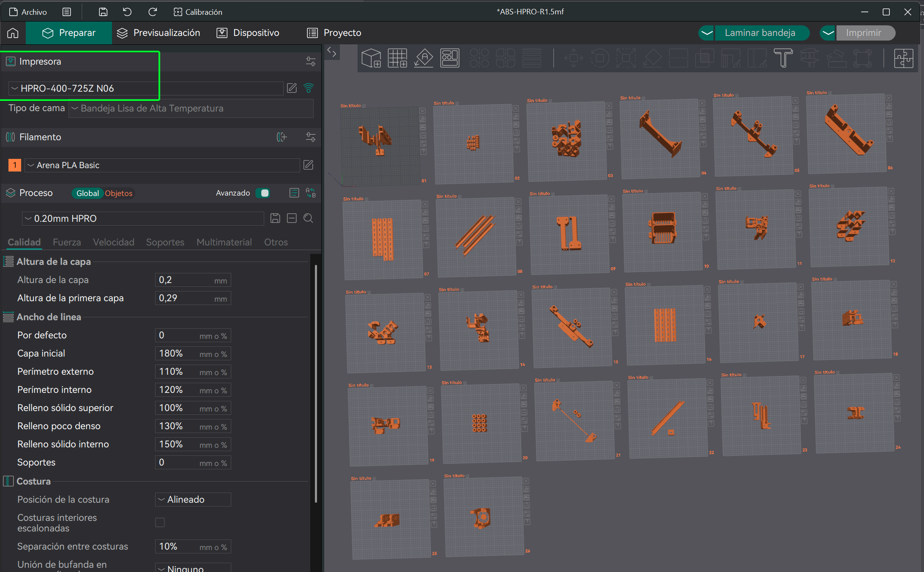Toggle the Avanzado switch
This screenshot has width=924, height=572.
point(263,193)
